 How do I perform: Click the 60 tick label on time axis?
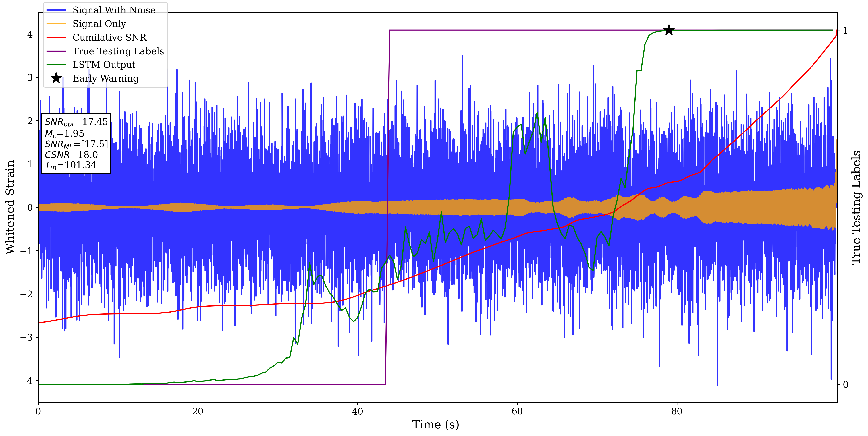[517, 411]
